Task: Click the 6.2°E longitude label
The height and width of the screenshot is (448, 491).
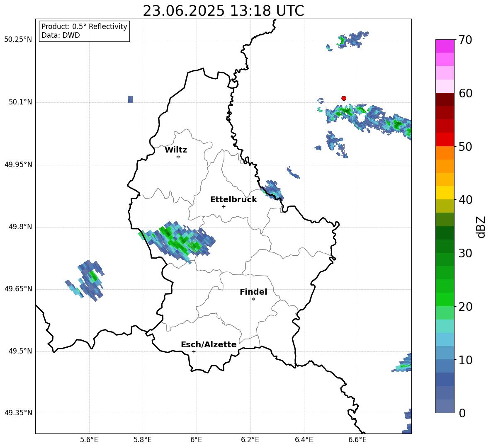Action: (250, 440)
